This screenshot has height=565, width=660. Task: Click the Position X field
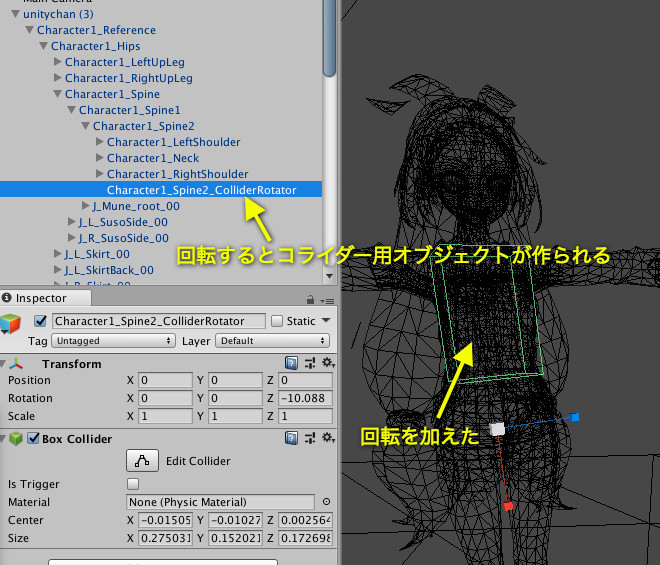[x=165, y=380]
